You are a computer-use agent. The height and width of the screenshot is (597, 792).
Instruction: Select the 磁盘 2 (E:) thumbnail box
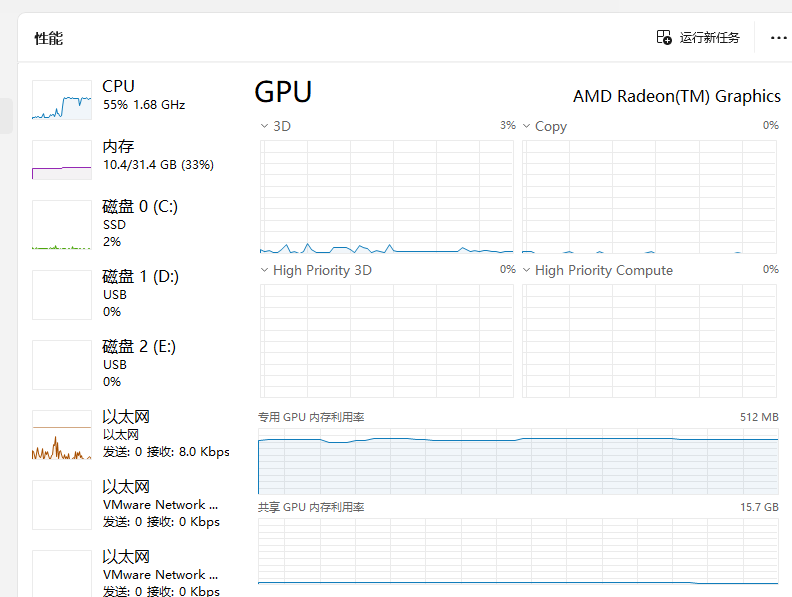pos(61,365)
